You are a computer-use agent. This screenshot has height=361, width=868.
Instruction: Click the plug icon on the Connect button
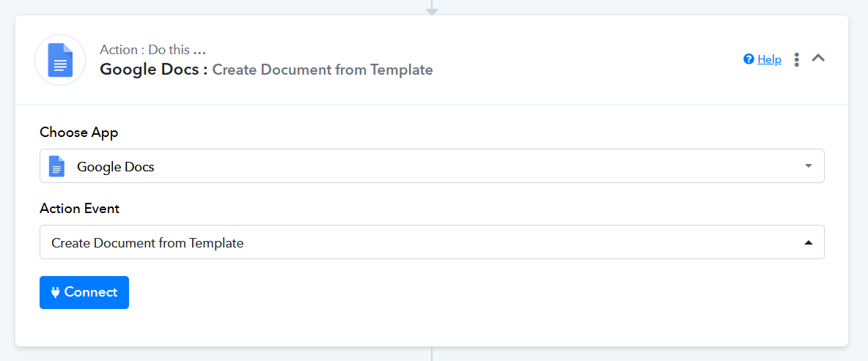pyautogui.click(x=55, y=292)
